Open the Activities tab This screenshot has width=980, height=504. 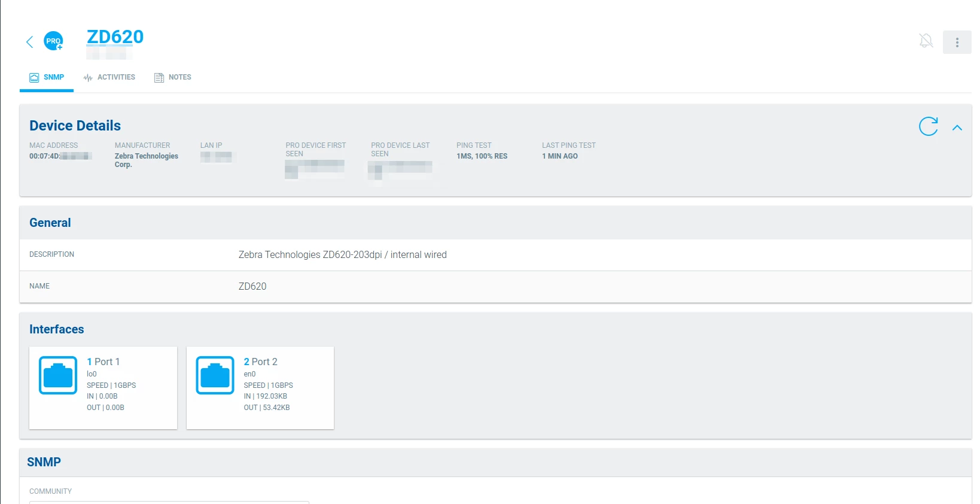[109, 77]
